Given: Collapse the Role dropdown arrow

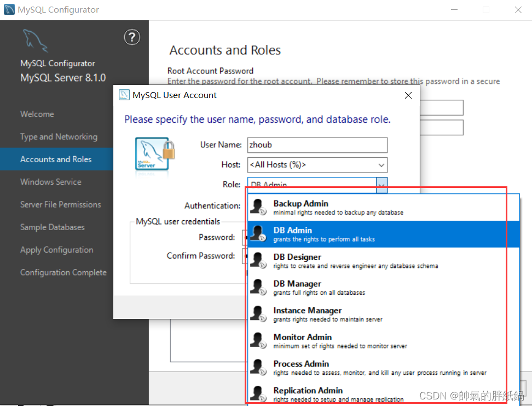Looking at the screenshot, I should [x=381, y=185].
